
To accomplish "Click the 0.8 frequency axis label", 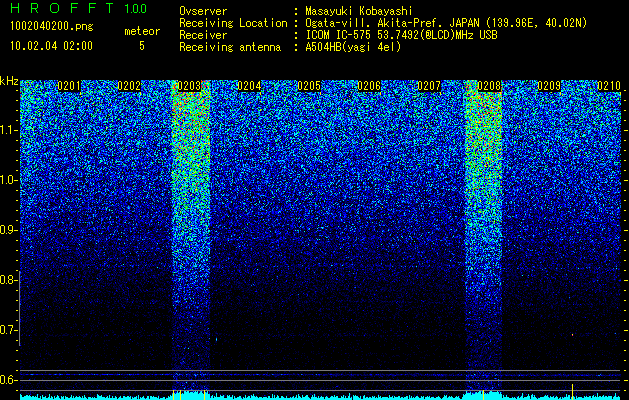I will click(7, 280).
